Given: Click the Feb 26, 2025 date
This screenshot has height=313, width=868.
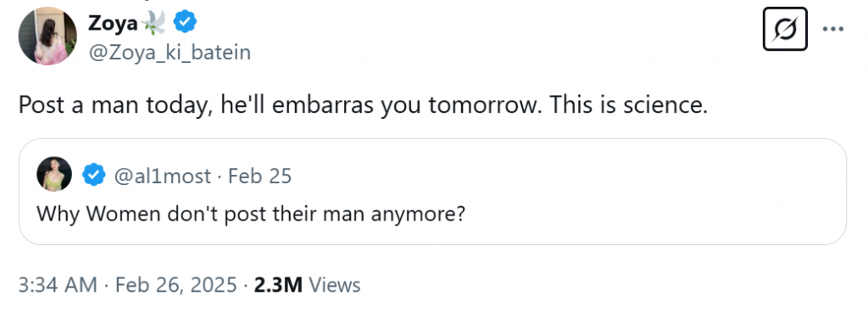Looking at the screenshot, I should click(176, 285).
